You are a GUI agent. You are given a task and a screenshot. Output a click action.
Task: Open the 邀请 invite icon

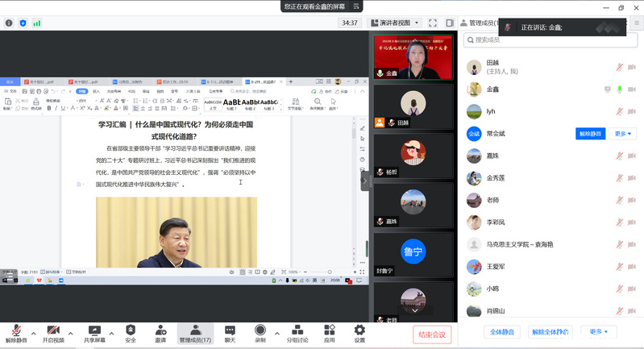point(160,330)
